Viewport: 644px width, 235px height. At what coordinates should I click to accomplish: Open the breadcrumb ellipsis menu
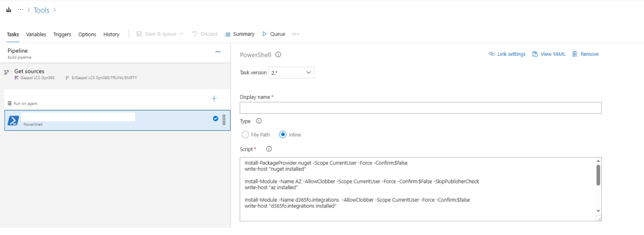click(x=20, y=10)
